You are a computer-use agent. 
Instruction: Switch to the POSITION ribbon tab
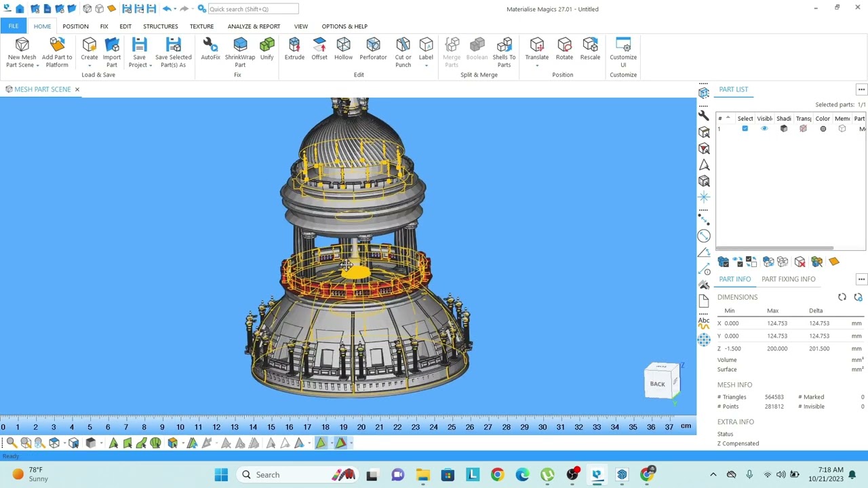click(x=75, y=26)
